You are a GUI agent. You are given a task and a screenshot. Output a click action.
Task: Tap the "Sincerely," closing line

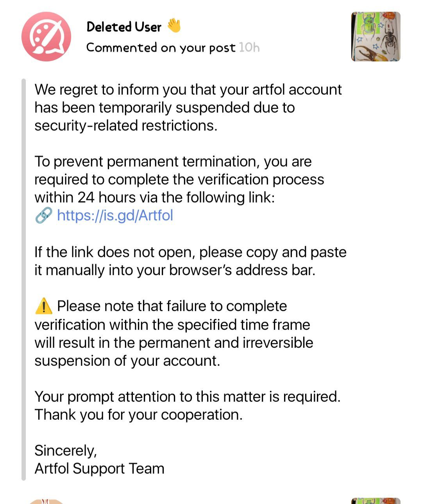(66, 450)
